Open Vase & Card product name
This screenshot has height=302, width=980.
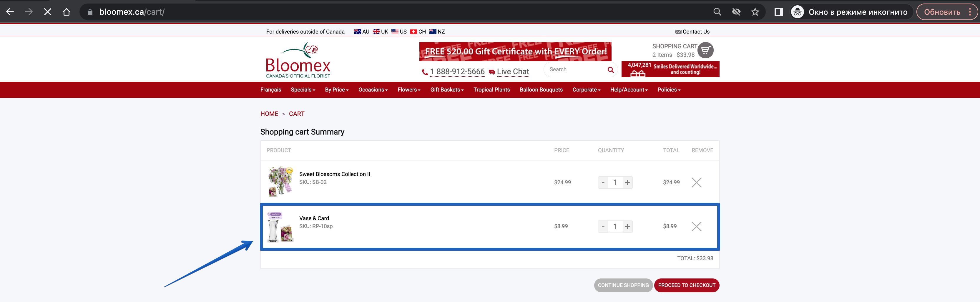coord(314,218)
